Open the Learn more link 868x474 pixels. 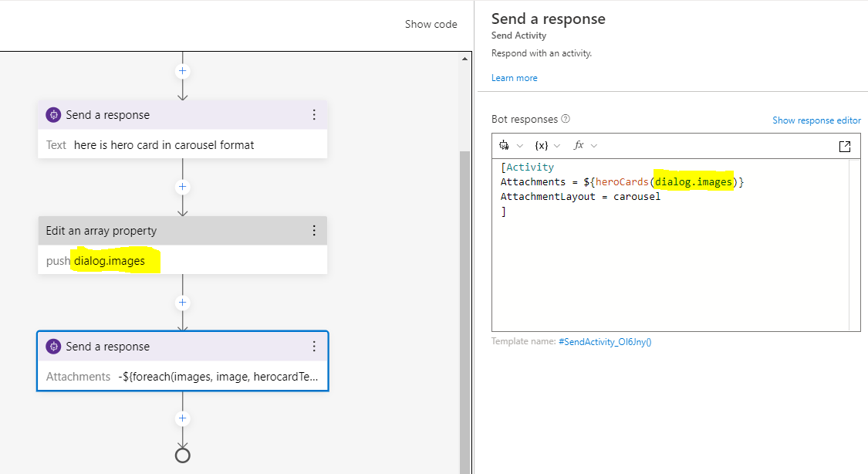click(514, 77)
